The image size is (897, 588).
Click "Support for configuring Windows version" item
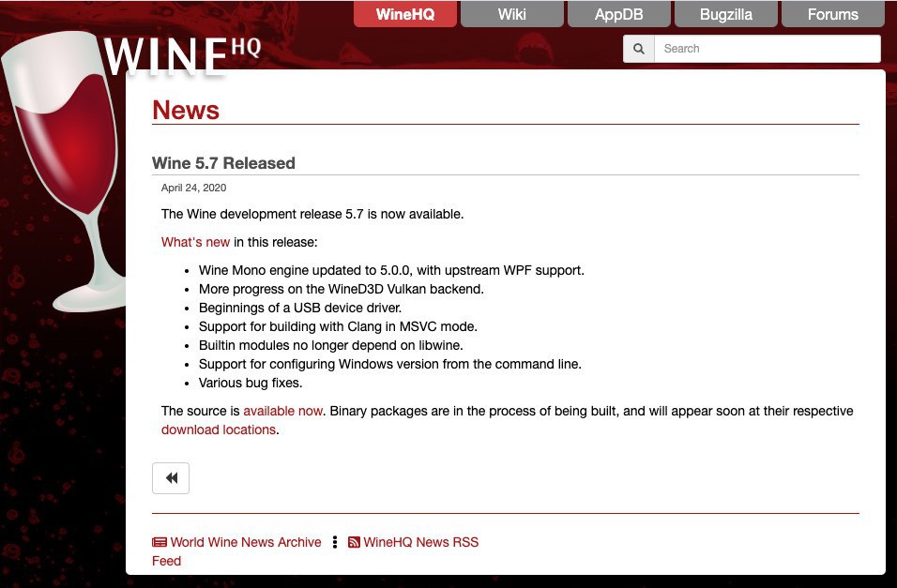(x=390, y=364)
